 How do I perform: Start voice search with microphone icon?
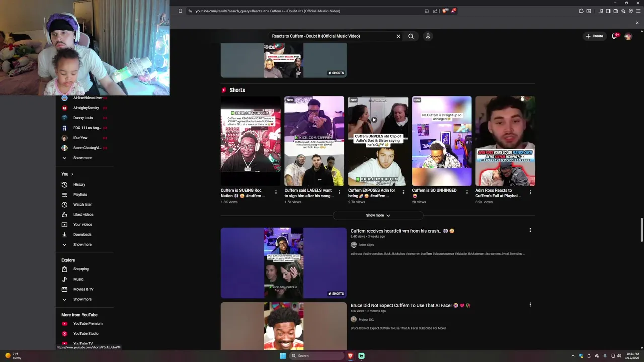428,36
